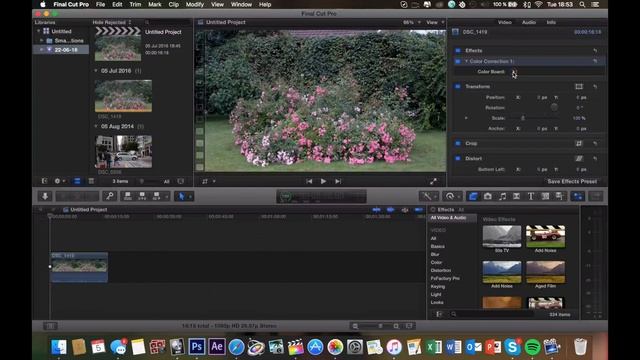The image size is (640, 360).
Task: Open Spotify from the Dock
Action: [532, 347]
